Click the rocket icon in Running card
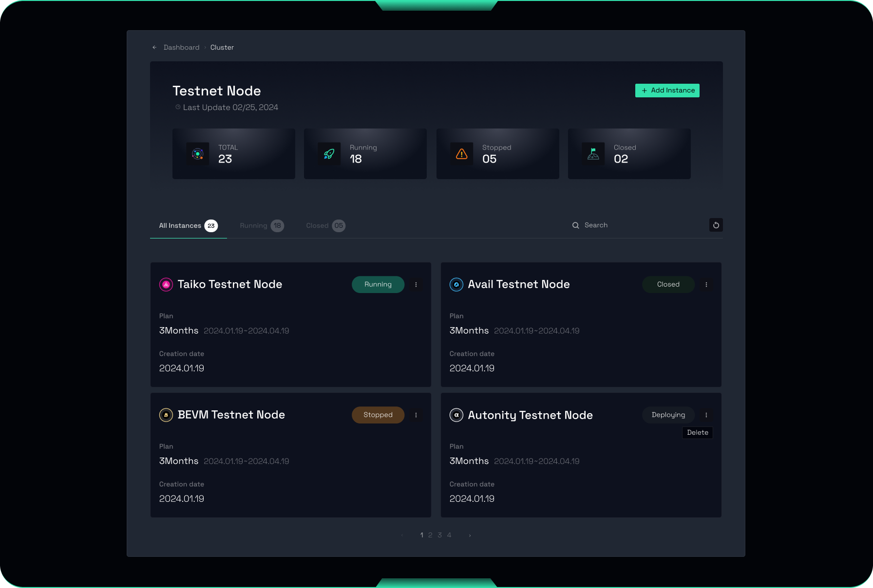Screen dimensions: 873x588 pos(329,154)
